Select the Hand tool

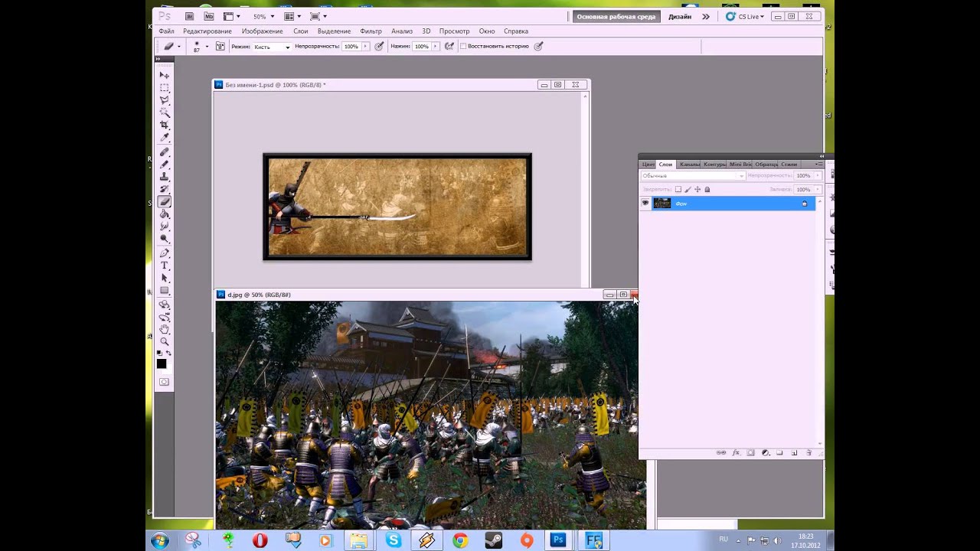(164, 329)
